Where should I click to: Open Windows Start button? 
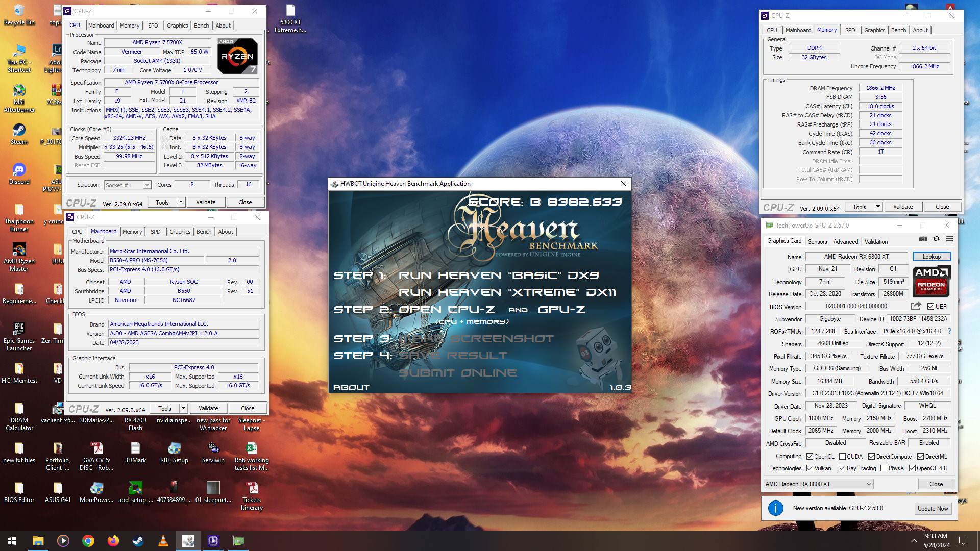click(x=12, y=541)
